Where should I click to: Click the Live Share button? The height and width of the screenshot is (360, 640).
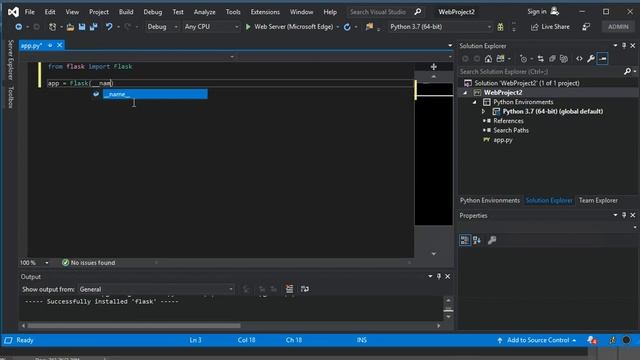[550, 27]
